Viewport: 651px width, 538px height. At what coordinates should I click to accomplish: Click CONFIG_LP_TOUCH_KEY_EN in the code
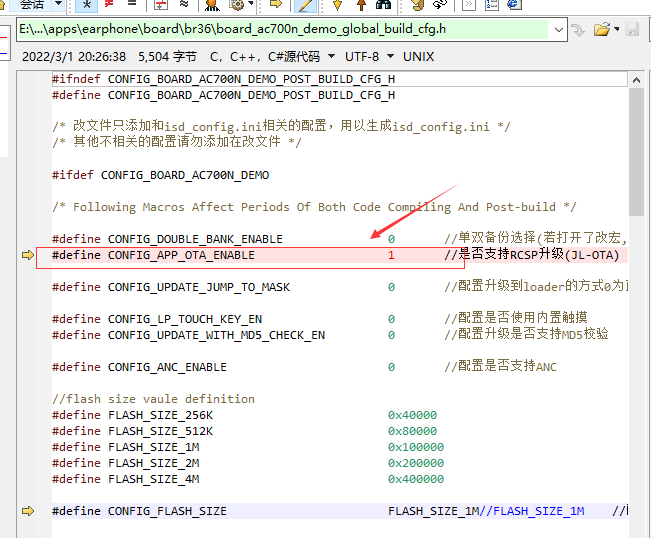(x=185, y=319)
